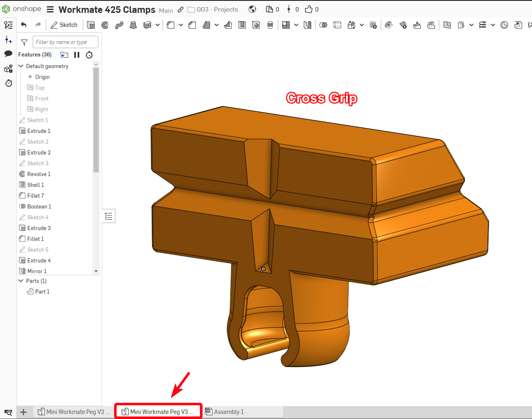This screenshot has height=419, width=532.
Task: Toggle the feature list panel icon in sidebar
Action: pos(8,25)
